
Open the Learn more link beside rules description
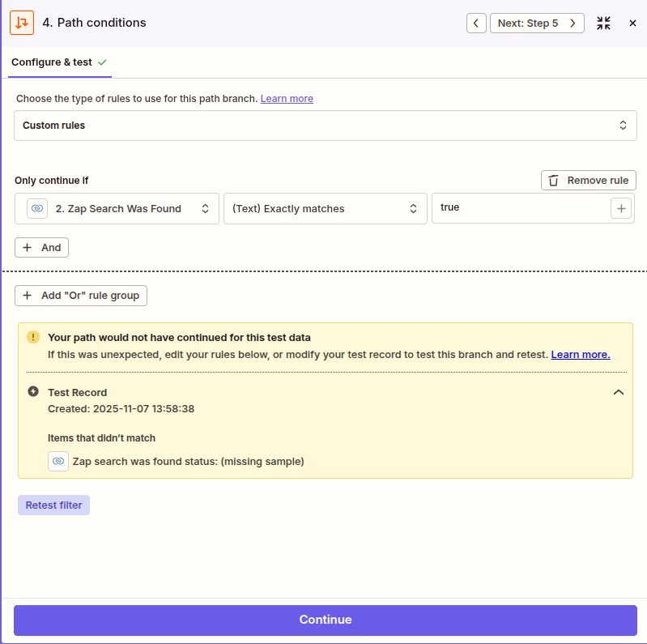click(287, 99)
